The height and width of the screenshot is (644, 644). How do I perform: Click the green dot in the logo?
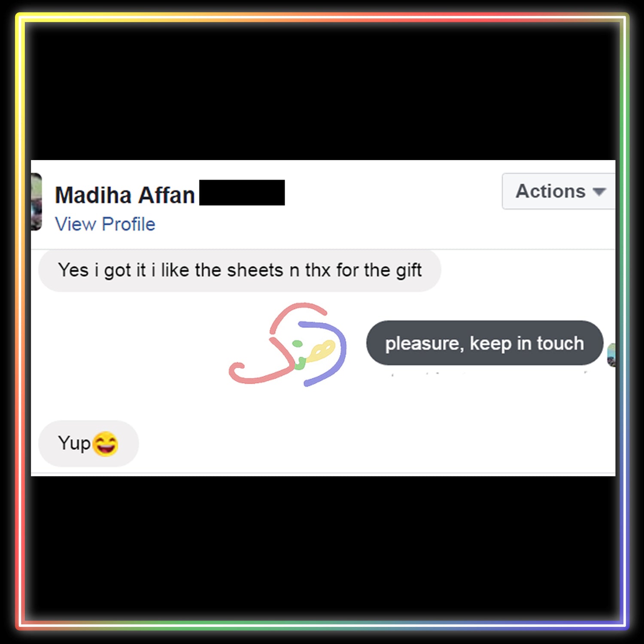tap(297, 343)
